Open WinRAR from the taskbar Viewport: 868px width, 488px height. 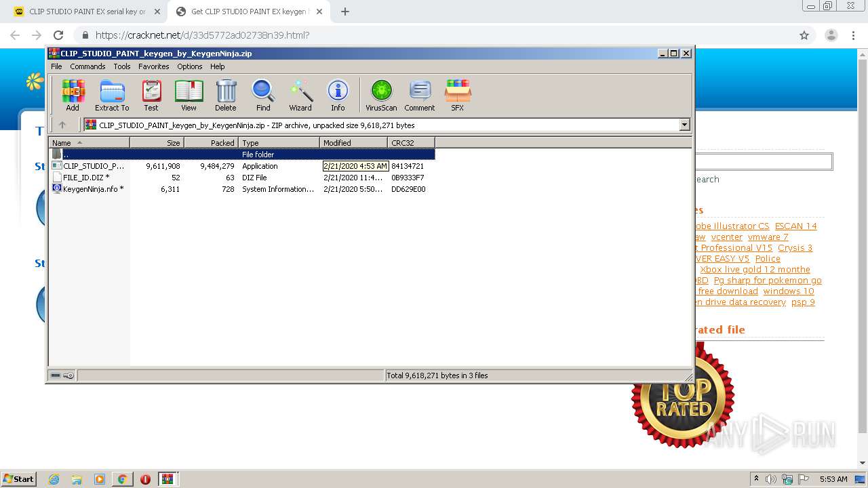point(167,479)
